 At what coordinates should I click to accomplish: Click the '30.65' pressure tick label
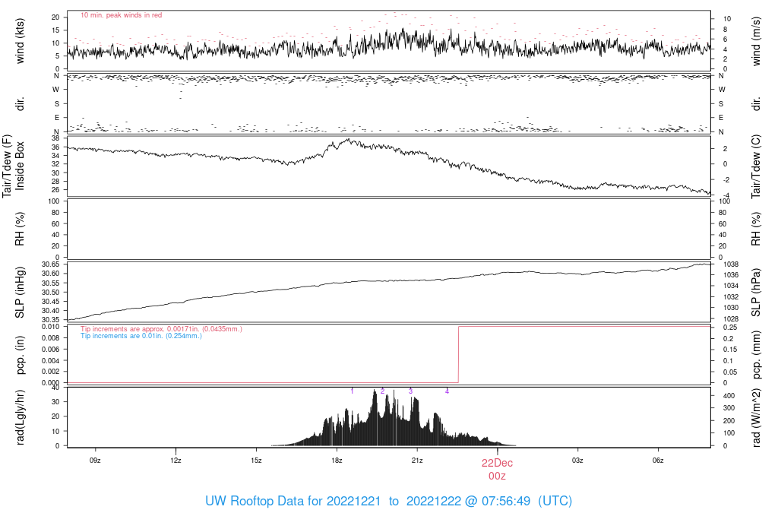[50, 264]
